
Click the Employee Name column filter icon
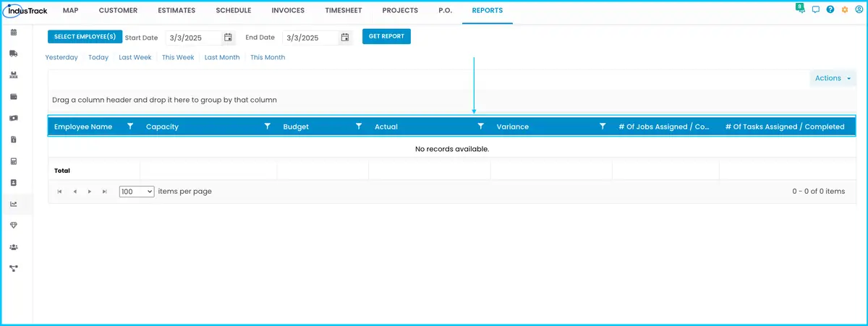(130, 126)
